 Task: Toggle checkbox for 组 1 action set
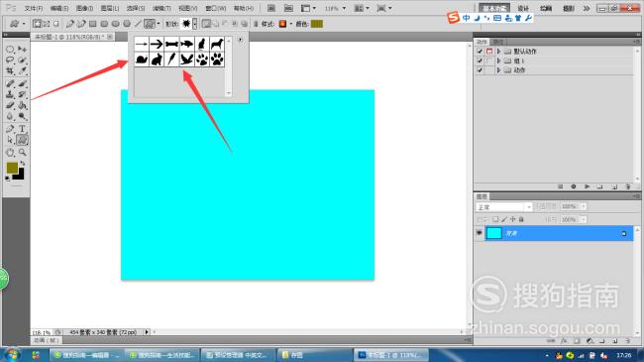(480, 60)
